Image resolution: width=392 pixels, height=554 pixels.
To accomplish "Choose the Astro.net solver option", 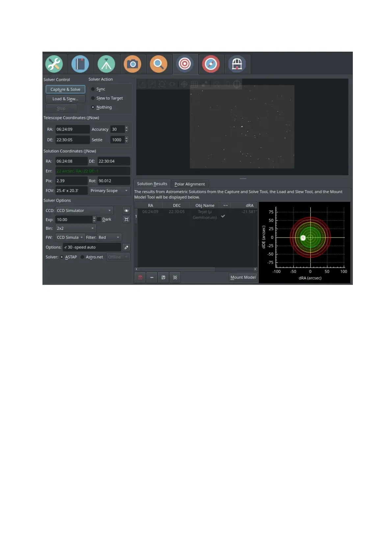I will point(92,257).
